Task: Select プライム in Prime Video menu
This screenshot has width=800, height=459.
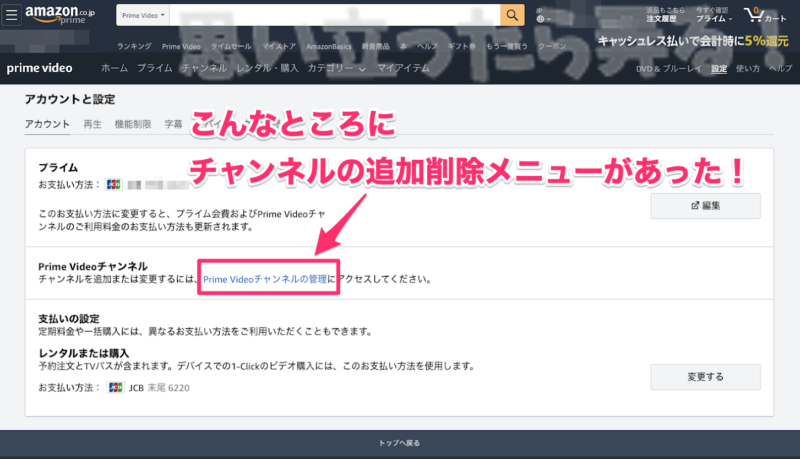Action: click(155, 68)
